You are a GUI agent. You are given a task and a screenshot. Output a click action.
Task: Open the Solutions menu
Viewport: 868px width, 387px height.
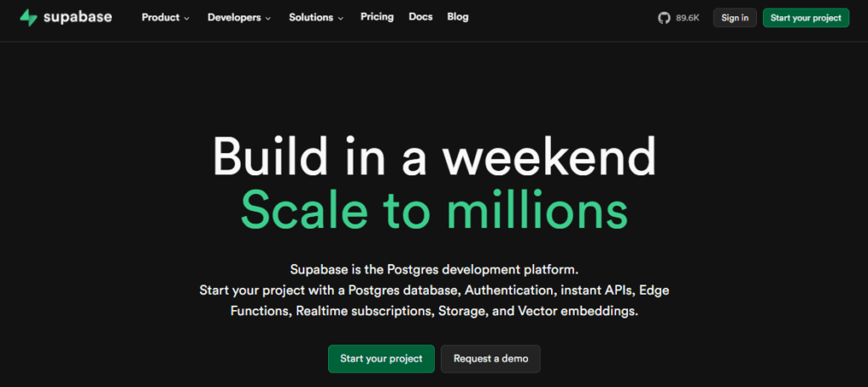311,17
